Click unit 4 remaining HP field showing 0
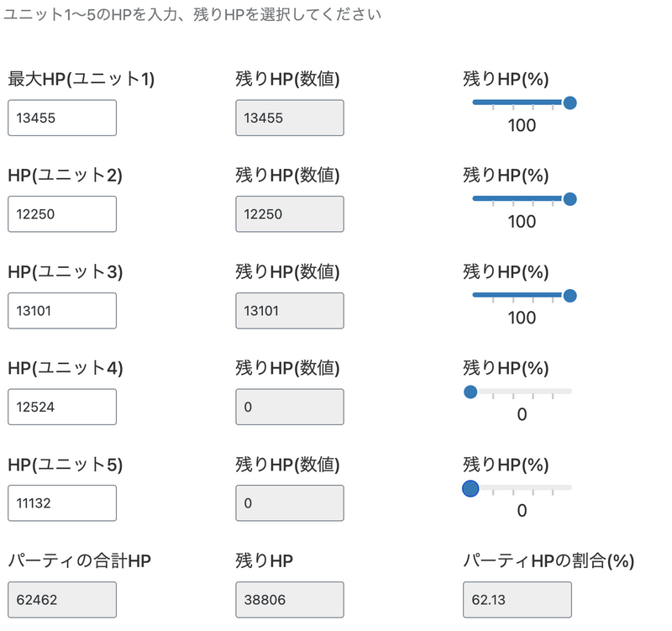 [x=290, y=407]
